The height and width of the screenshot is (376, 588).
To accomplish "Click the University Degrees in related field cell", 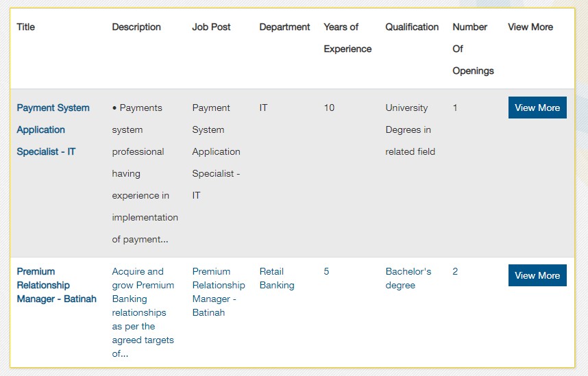I will [x=411, y=129].
